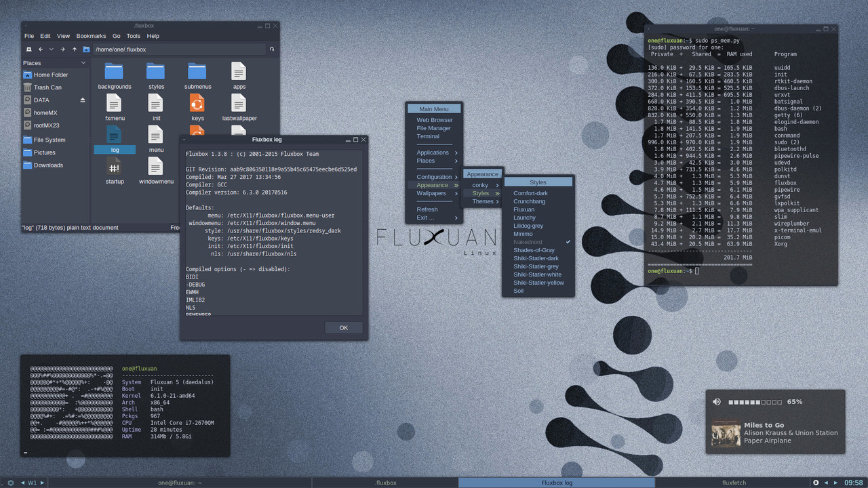Apply the Shiki-Statler-yellow style
The width and height of the screenshot is (868, 488).
click(x=540, y=283)
